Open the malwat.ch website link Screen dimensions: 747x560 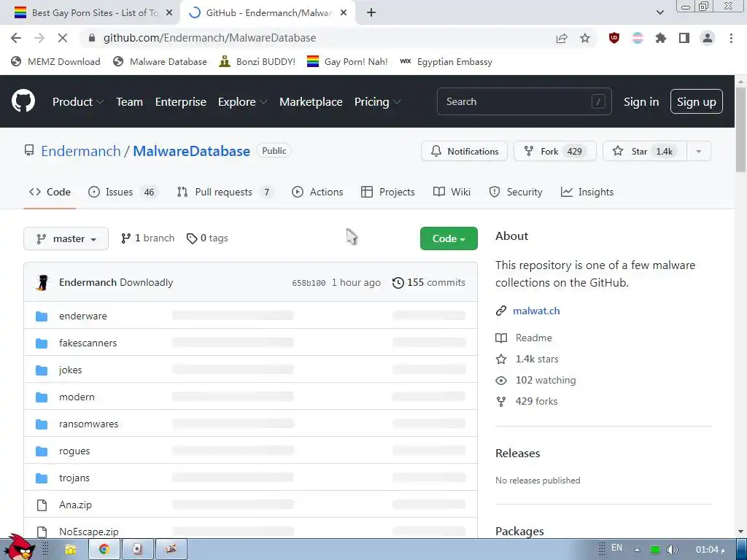[536, 311]
